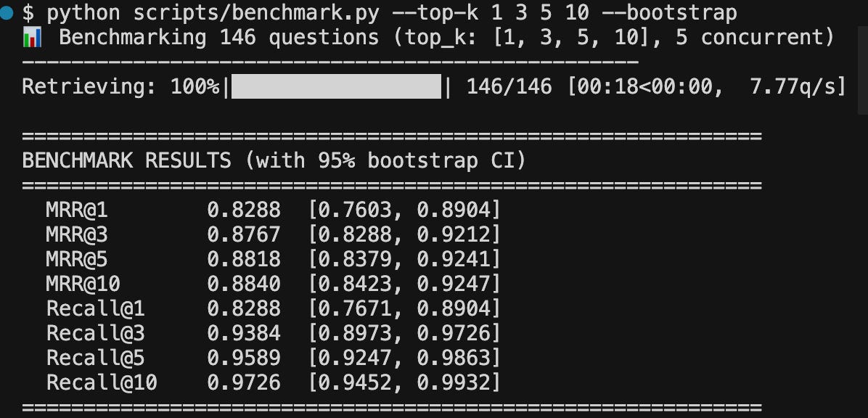
Task: Click the Recall@5 lower bound "[0.9247,"
Action: 356,358
